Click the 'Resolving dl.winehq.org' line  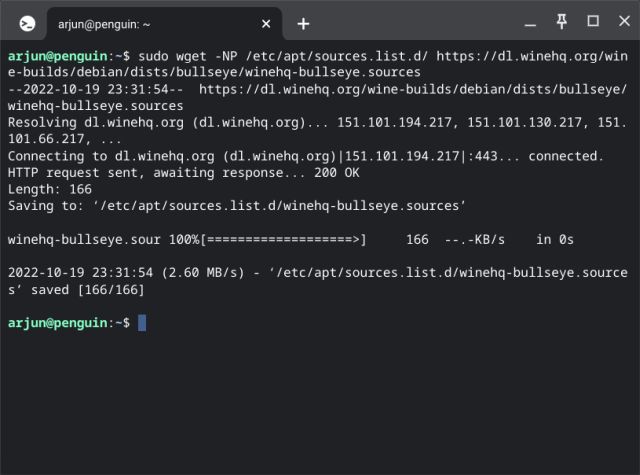tap(317, 131)
